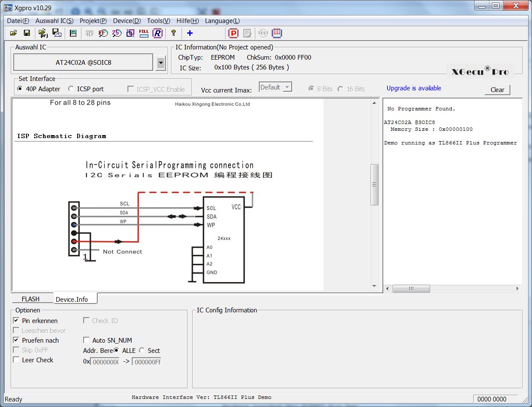Screen dimensions: 532x407
Task: Click the 25 flash detect toolbar icon
Action: (x=117, y=33)
